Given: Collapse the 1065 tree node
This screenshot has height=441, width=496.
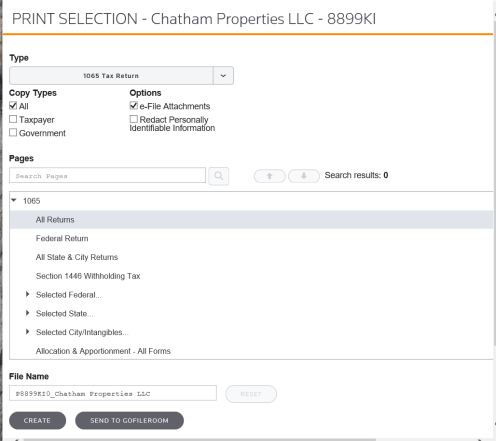Looking at the screenshot, I should pyautogui.click(x=14, y=200).
